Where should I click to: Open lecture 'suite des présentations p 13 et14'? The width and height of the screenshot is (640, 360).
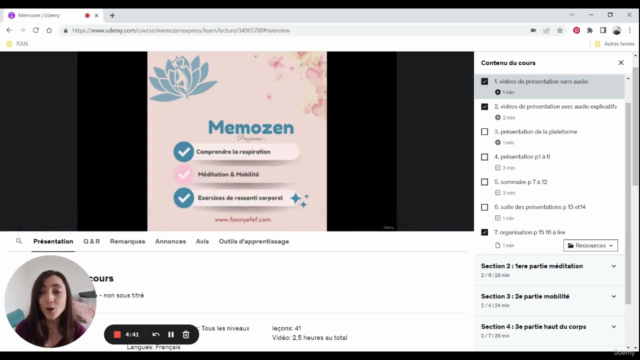[x=540, y=207]
